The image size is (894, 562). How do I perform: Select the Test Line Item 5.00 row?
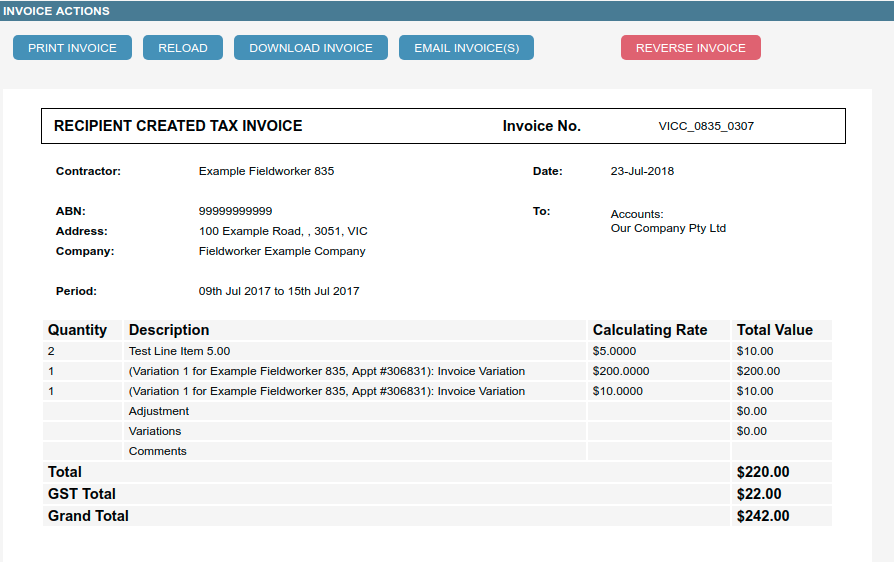point(179,351)
